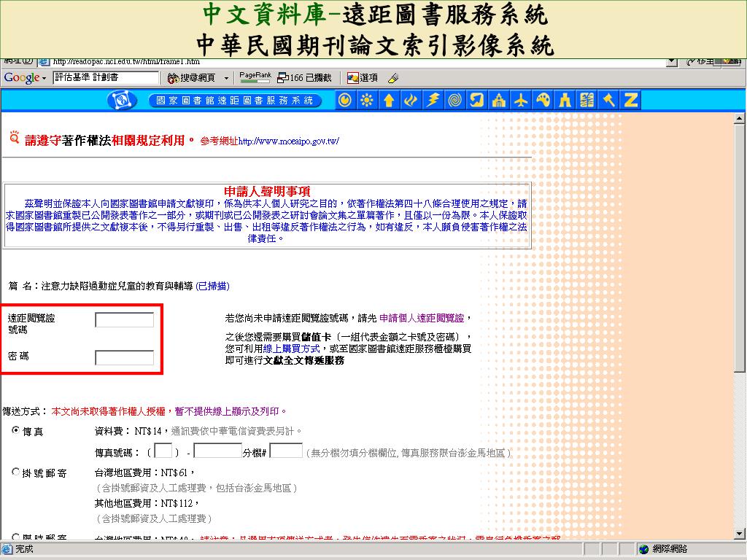Open the 線上購買方式 online purchase link
Image resolution: width=747 pixels, height=560 pixels.
click(291, 349)
